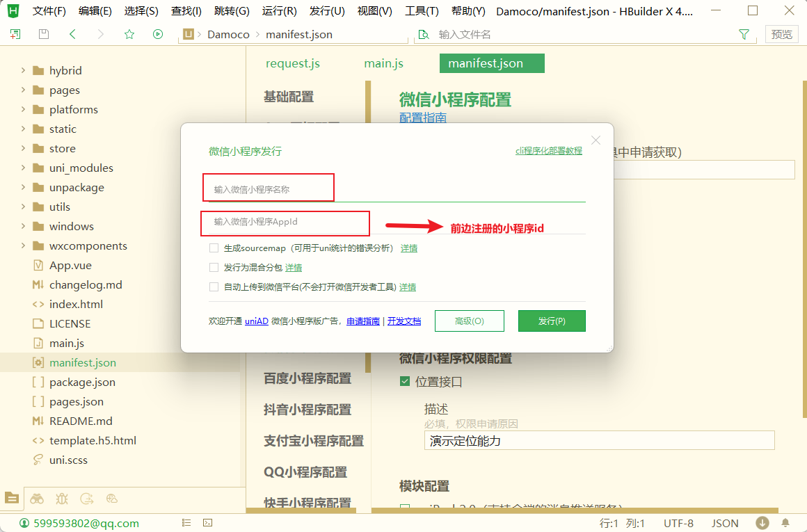Click the user account icon in status bar
This screenshot has width=807, height=532.
click(24, 523)
